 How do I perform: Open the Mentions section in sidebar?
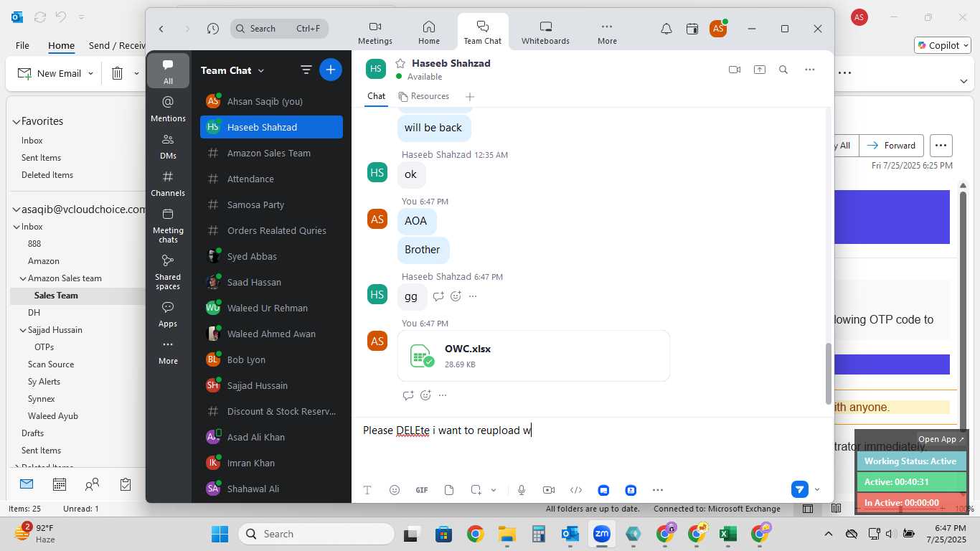(x=168, y=109)
